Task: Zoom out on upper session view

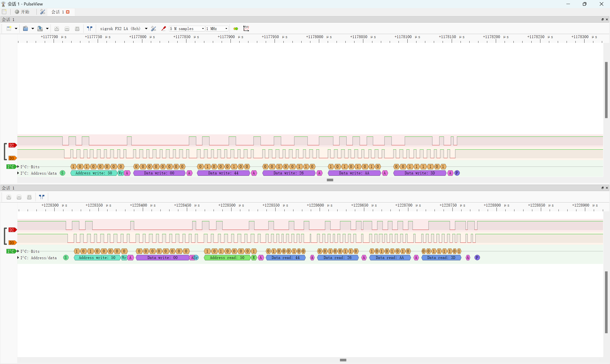Action: click(67, 29)
